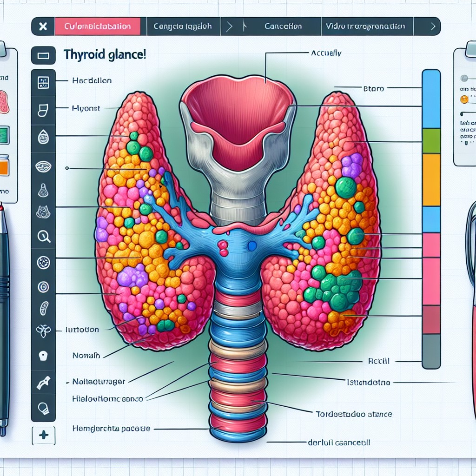Select the flask icon in left sidebar
Screen dimensions: 476x476
click(43, 190)
